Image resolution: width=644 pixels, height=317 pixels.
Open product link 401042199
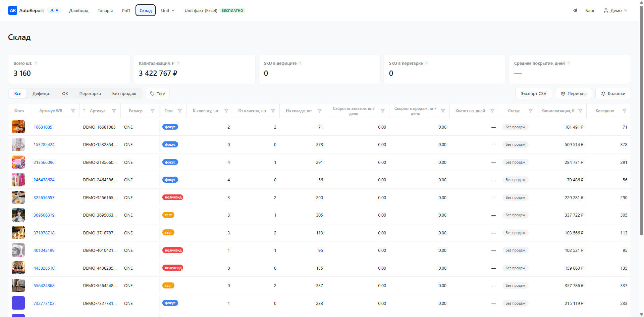coord(44,251)
